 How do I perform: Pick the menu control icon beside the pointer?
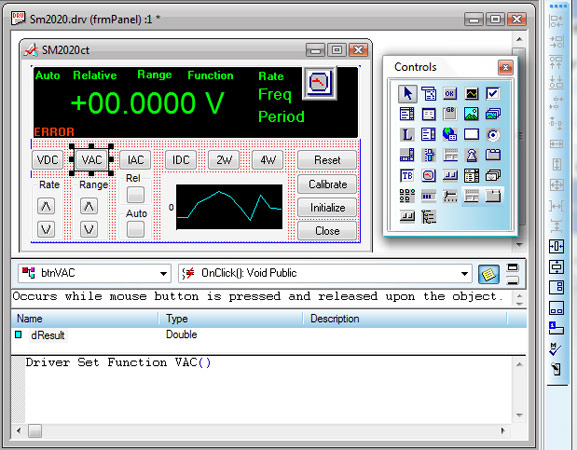pyautogui.click(x=428, y=93)
